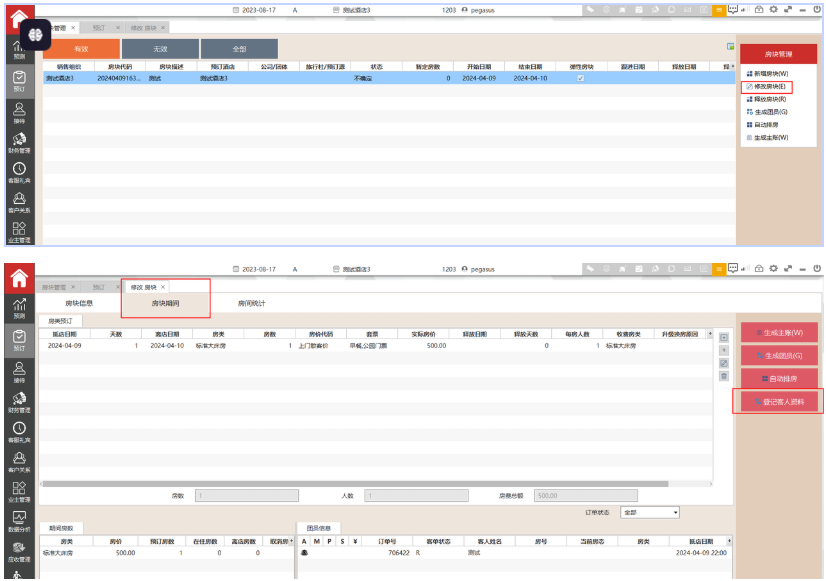Click the trash icon beside the 房费预订 grid
Image resolution: width=826 pixels, height=581 pixels.
[724, 376]
